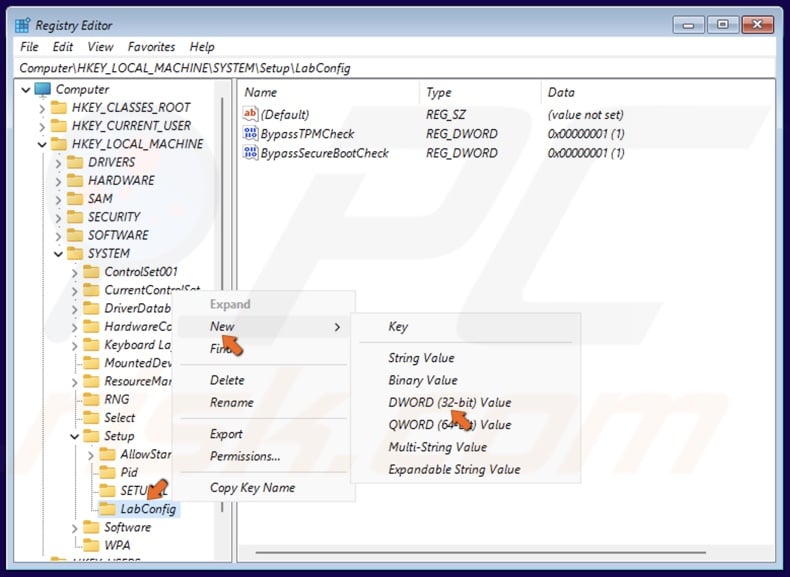Screen dimensions: 790x577
Task: Expand the HKEY_CLASSES_ROOT node
Action: [42, 108]
